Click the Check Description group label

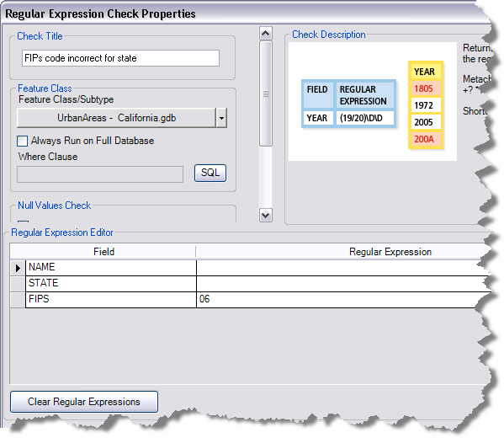pyautogui.click(x=328, y=35)
